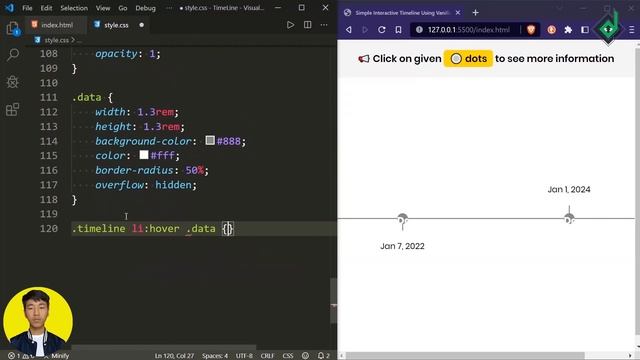Click the Jan 1, 2024 date label

pyautogui.click(x=569, y=189)
